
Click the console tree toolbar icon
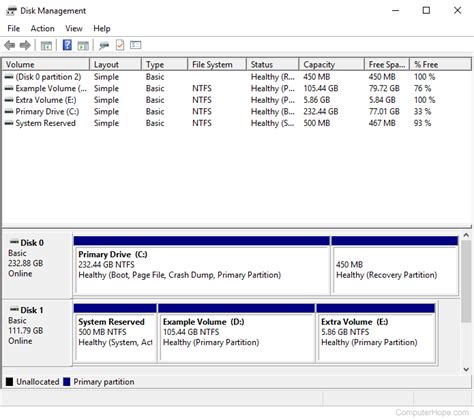point(46,45)
